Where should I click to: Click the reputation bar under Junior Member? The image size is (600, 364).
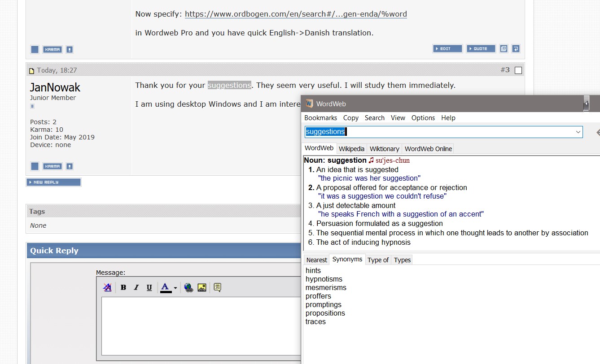[x=32, y=106]
